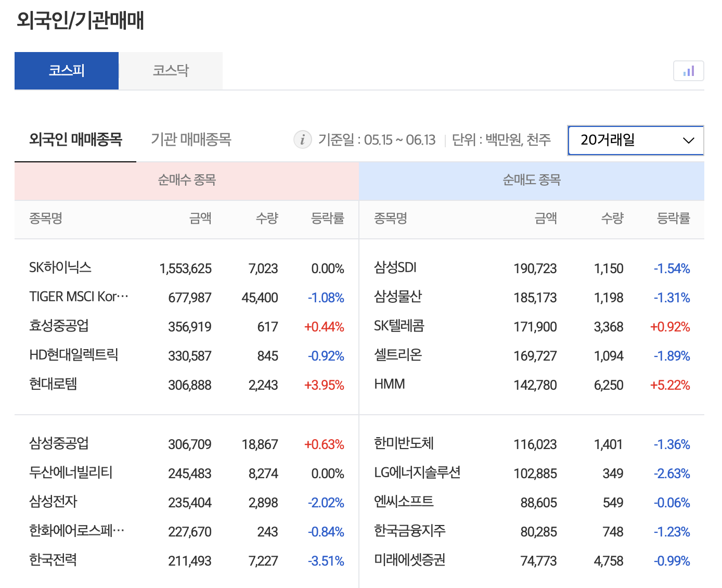This screenshot has width=722, height=588.
Task: Open the bar chart view icon
Action: tap(688, 71)
